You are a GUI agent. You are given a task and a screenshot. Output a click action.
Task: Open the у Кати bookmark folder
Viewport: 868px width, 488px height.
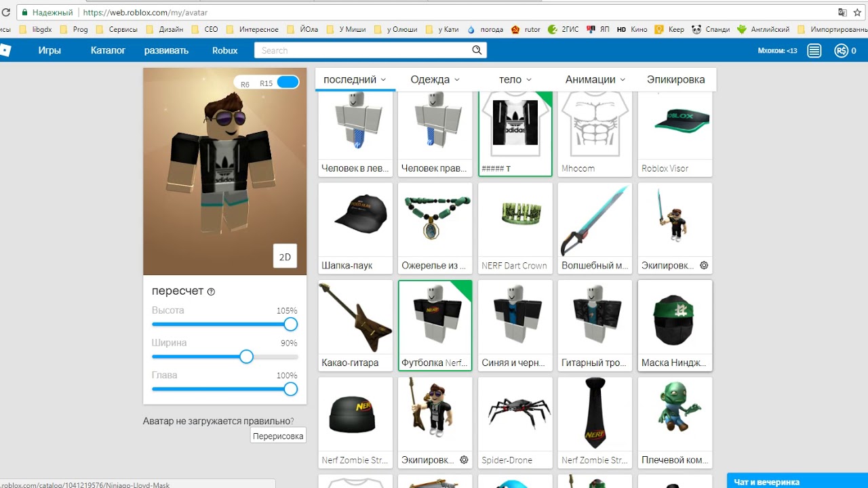443,29
